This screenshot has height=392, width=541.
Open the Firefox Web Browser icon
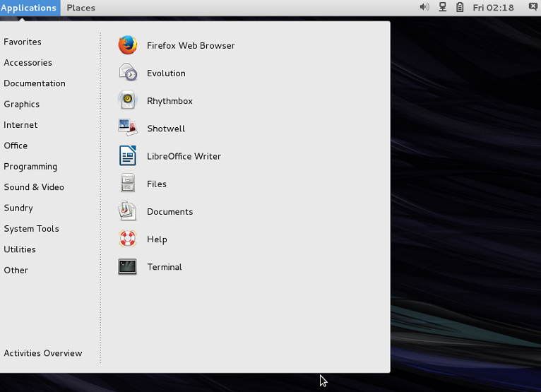tap(128, 45)
